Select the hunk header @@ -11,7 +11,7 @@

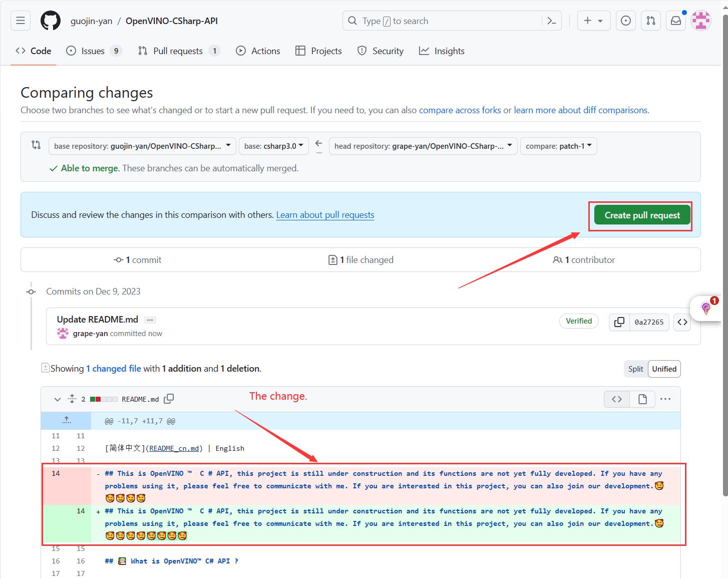(140, 421)
